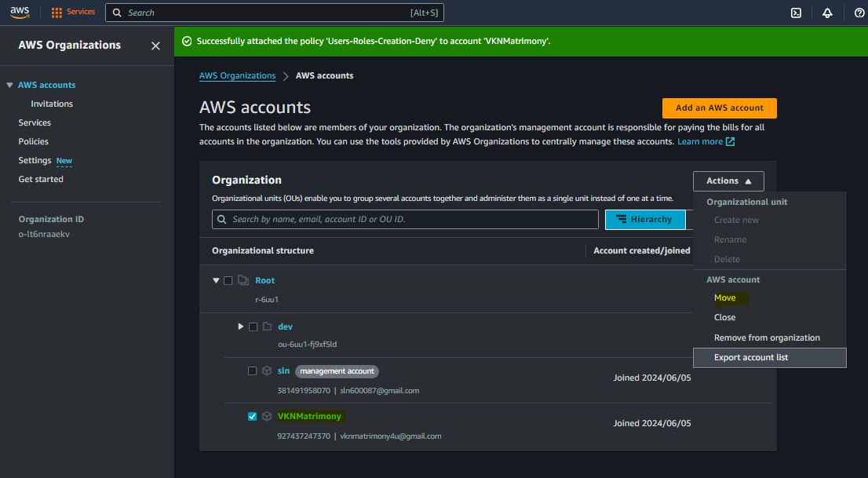Screen dimensions: 868x478
Task: Click the Root organization icon
Action: (243, 280)
